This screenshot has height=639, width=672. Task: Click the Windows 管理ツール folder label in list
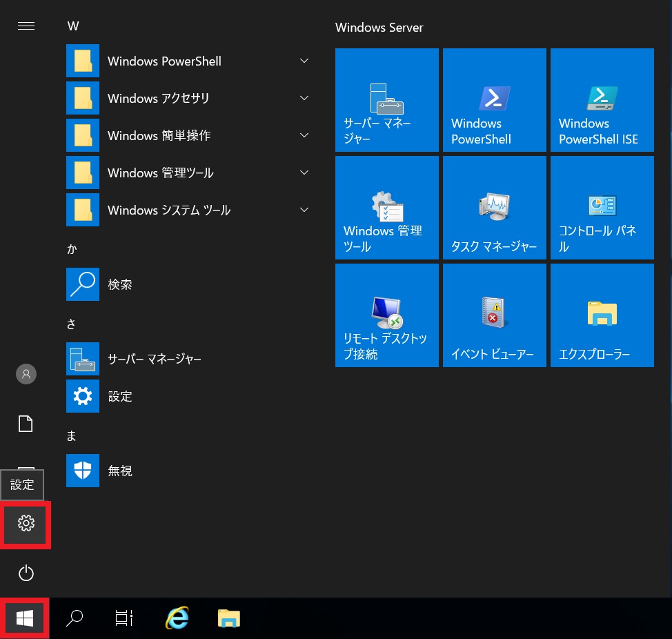pos(161,173)
